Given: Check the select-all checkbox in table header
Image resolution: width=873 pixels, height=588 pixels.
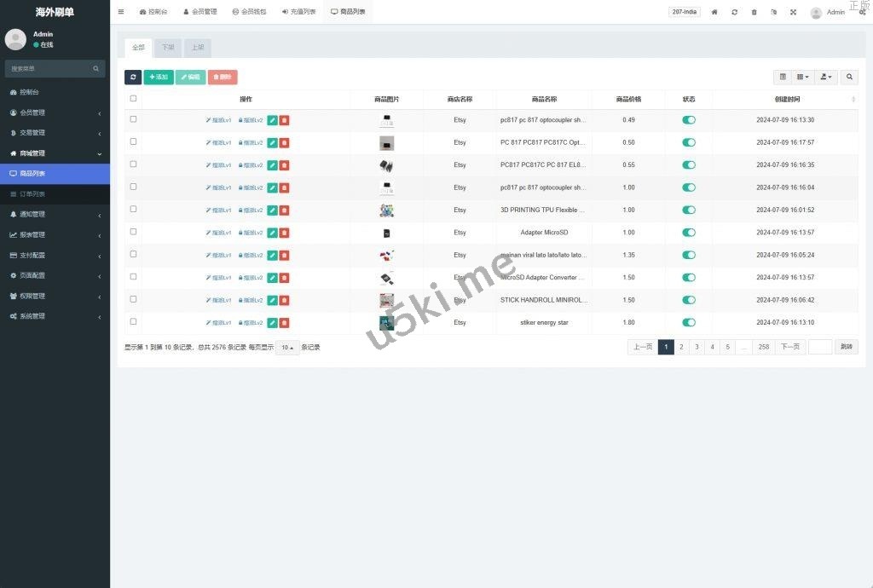Looking at the screenshot, I should pos(133,99).
